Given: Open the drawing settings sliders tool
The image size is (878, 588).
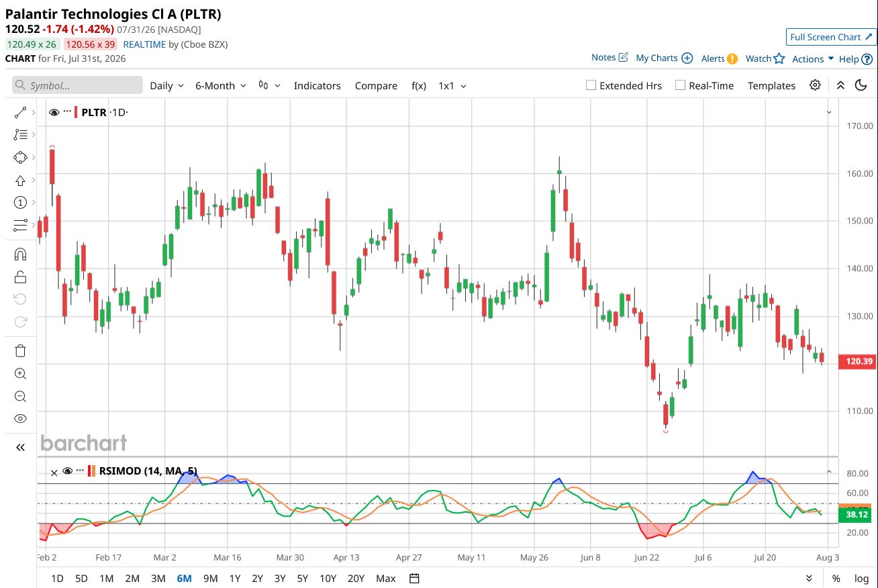Looking at the screenshot, I should click(20, 226).
